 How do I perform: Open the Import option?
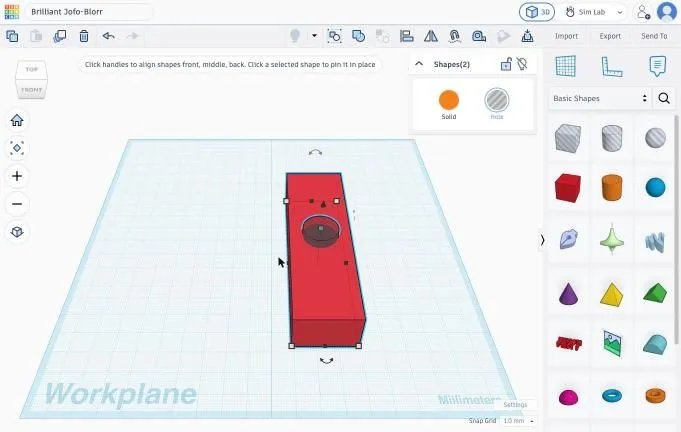[x=566, y=36]
